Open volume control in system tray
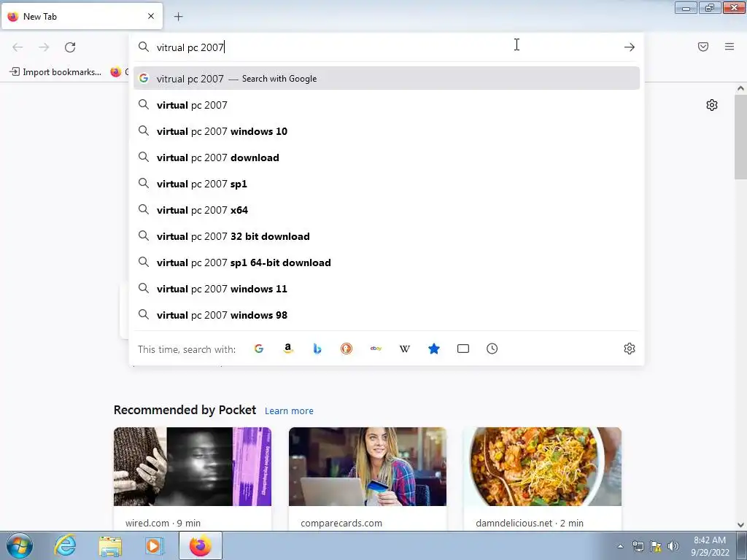This screenshot has width=747, height=560. (673, 546)
